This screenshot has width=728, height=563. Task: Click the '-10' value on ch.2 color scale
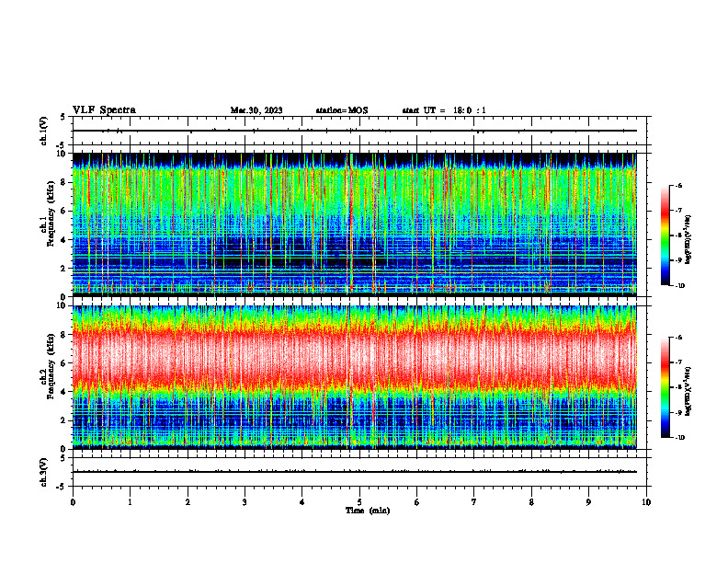(x=679, y=438)
